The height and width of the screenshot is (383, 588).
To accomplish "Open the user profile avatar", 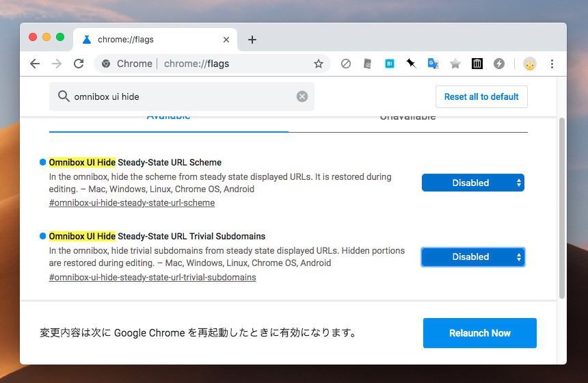I will (x=530, y=64).
